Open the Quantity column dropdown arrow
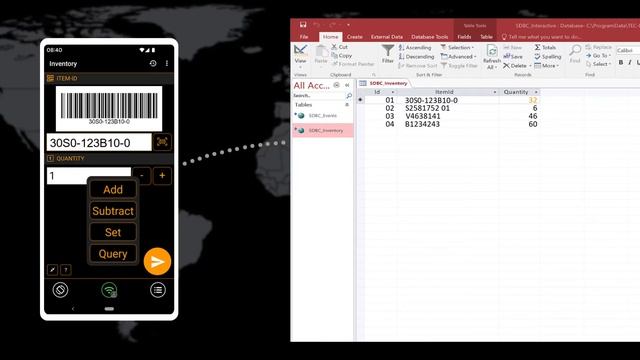 [x=536, y=92]
